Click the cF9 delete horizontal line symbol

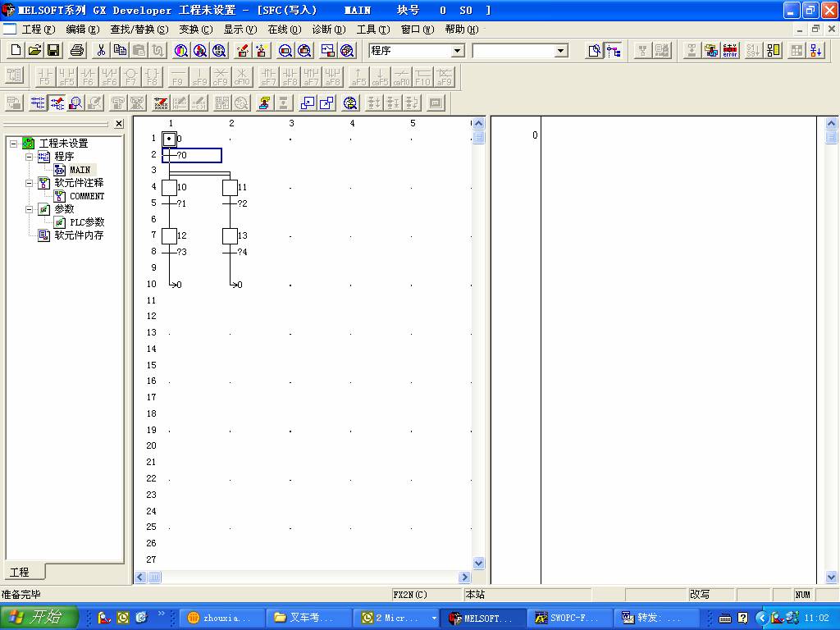[x=221, y=76]
